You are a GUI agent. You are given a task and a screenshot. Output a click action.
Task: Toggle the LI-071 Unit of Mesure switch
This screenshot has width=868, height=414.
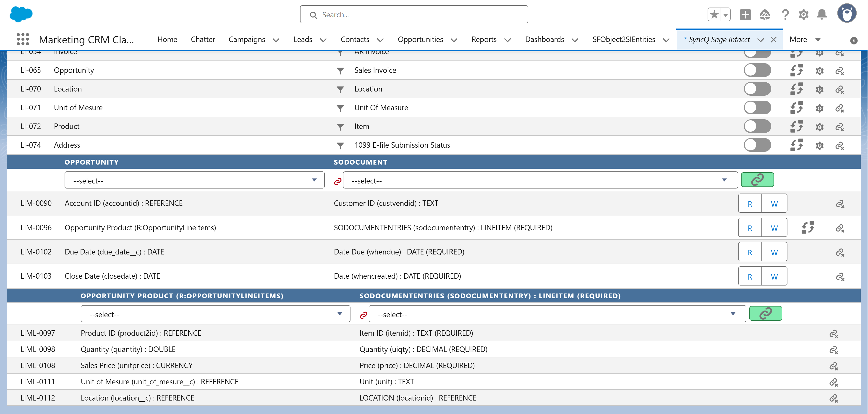757,107
